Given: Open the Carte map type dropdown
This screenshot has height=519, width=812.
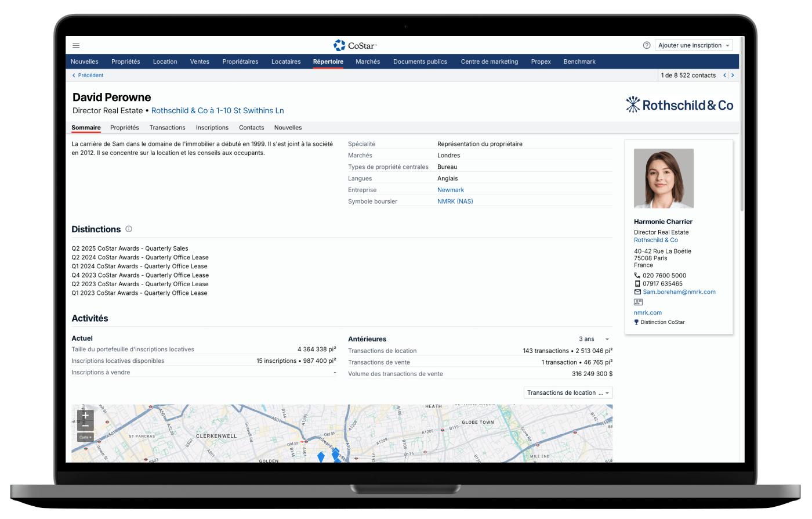Looking at the screenshot, I should click(x=85, y=437).
